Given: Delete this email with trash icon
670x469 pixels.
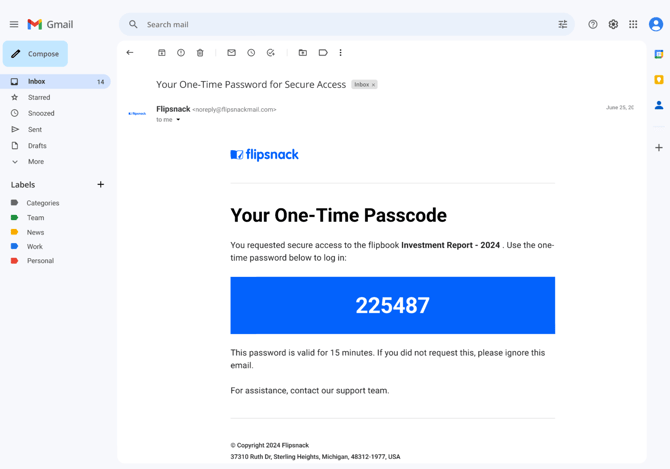Looking at the screenshot, I should pos(200,53).
